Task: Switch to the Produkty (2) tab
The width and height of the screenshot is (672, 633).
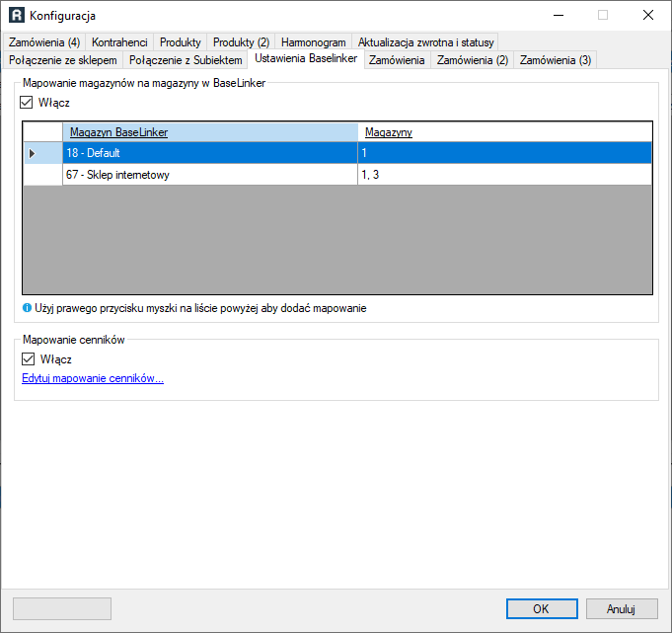Action: 242,42
